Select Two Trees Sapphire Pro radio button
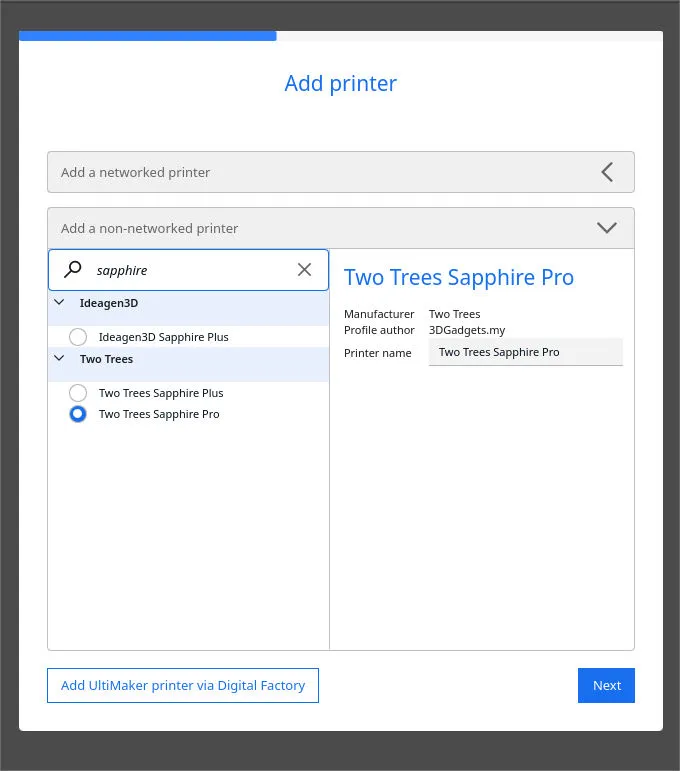 pyautogui.click(x=78, y=414)
